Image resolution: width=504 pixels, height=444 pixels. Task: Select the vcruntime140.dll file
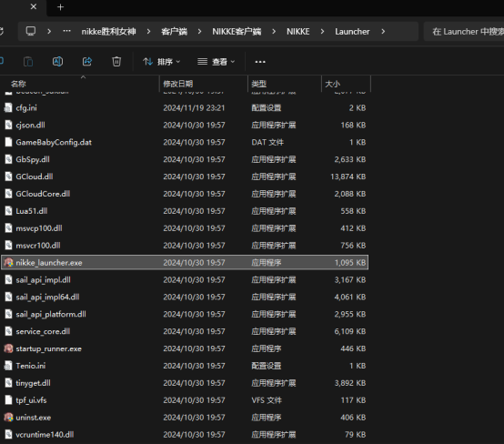[x=185, y=435]
